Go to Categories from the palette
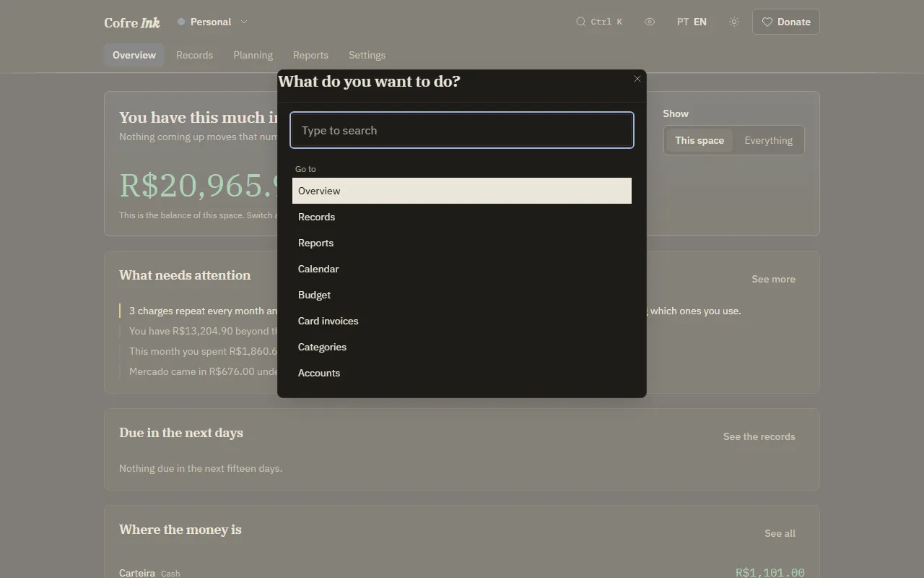This screenshot has width=924, height=578. (x=462, y=347)
